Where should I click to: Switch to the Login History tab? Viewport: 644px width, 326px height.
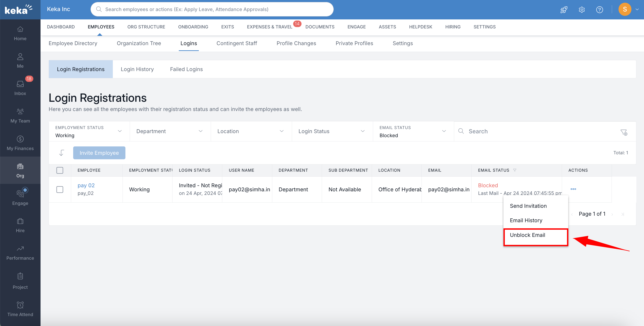(x=137, y=69)
